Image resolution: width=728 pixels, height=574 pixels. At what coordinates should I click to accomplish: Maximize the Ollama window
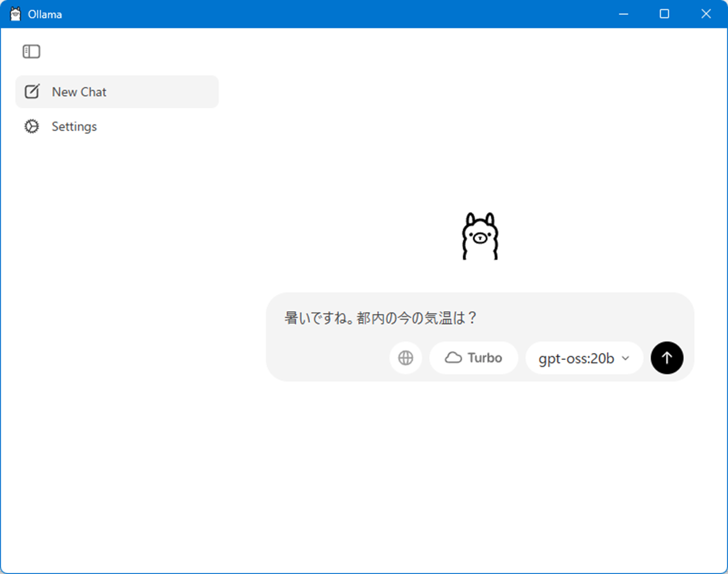tap(664, 14)
